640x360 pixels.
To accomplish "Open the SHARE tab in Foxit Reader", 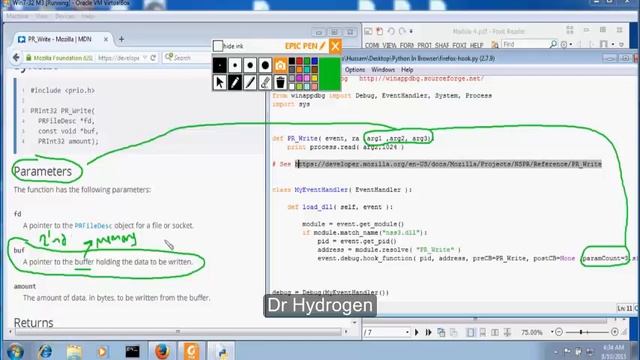I will [442, 45].
